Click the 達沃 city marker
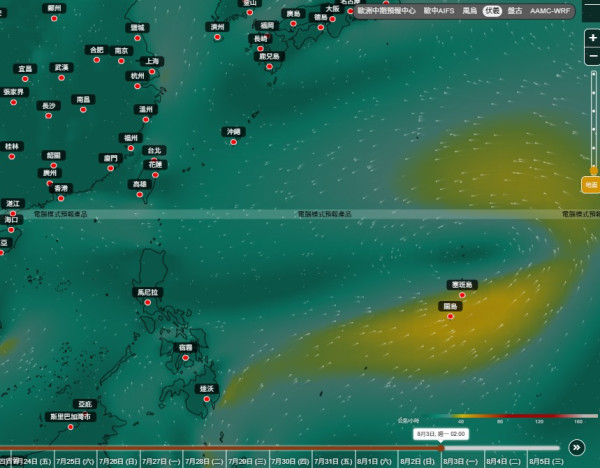This screenshot has width=600, height=468. [x=207, y=399]
